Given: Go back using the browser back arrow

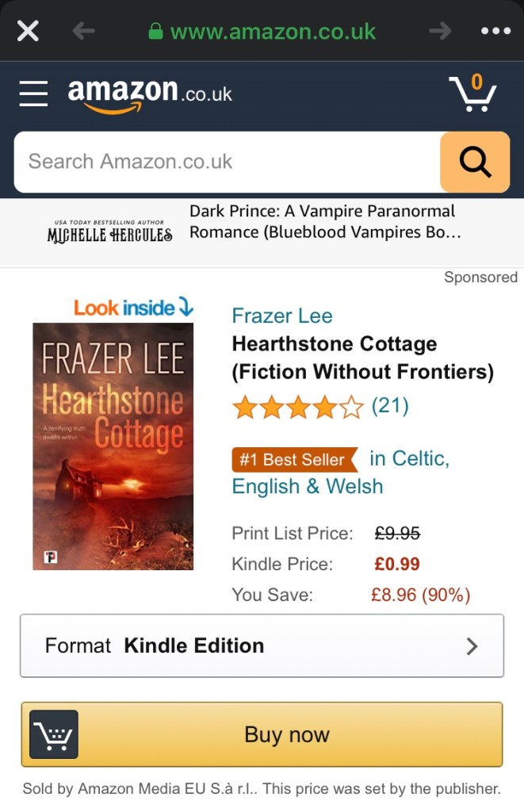Looking at the screenshot, I should point(84,31).
